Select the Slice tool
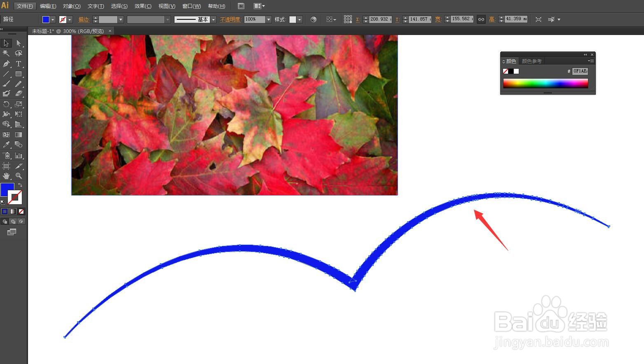This screenshot has height=364, width=644. click(x=19, y=166)
